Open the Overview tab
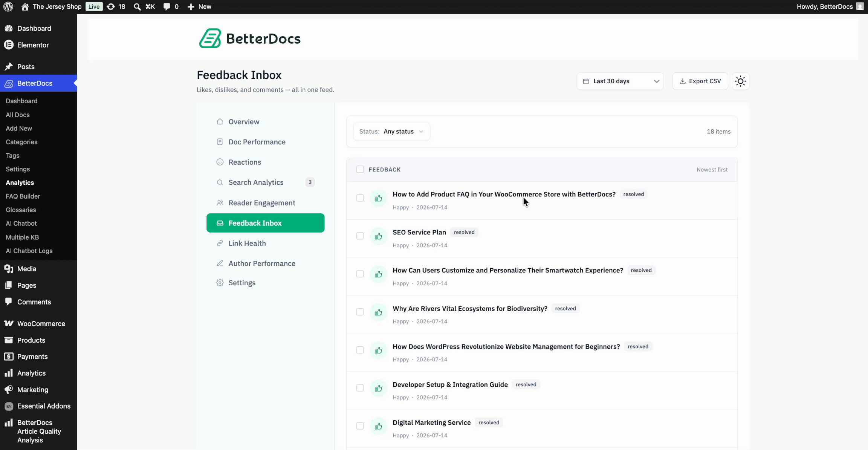868x450 pixels. coord(265,122)
